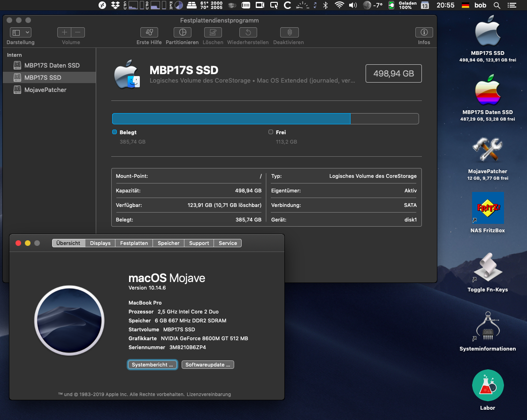Click the 20:55 menu bar clock
This screenshot has width=527, height=420.
pyautogui.click(x=445, y=5)
